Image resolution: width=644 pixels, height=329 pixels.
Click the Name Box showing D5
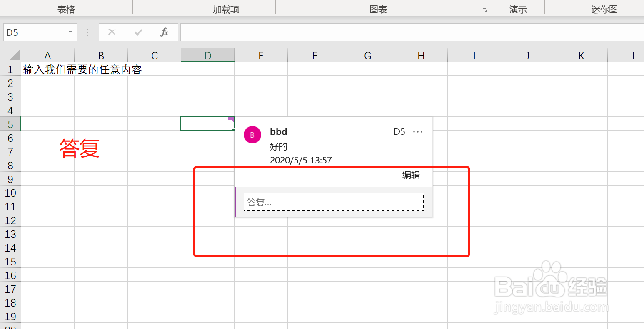point(33,32)
